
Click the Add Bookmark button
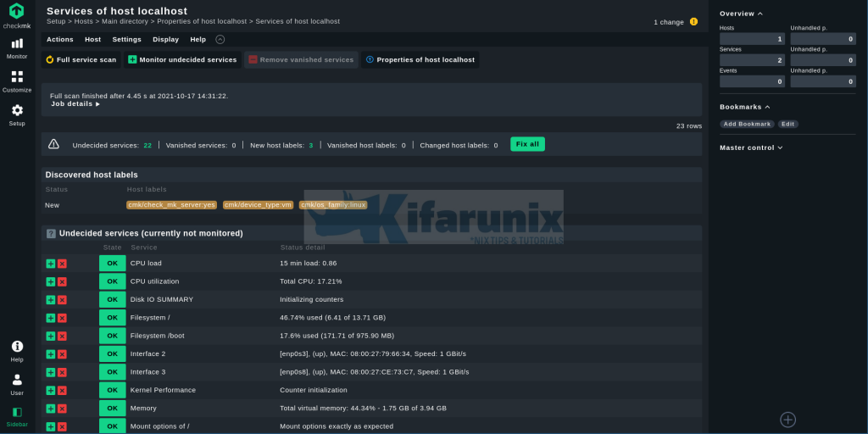(747, 124)
